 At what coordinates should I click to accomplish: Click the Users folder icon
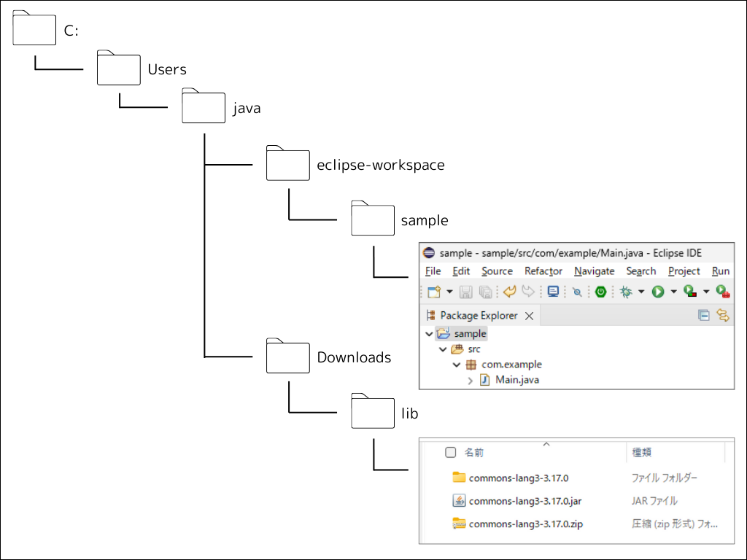coord(119,68)
